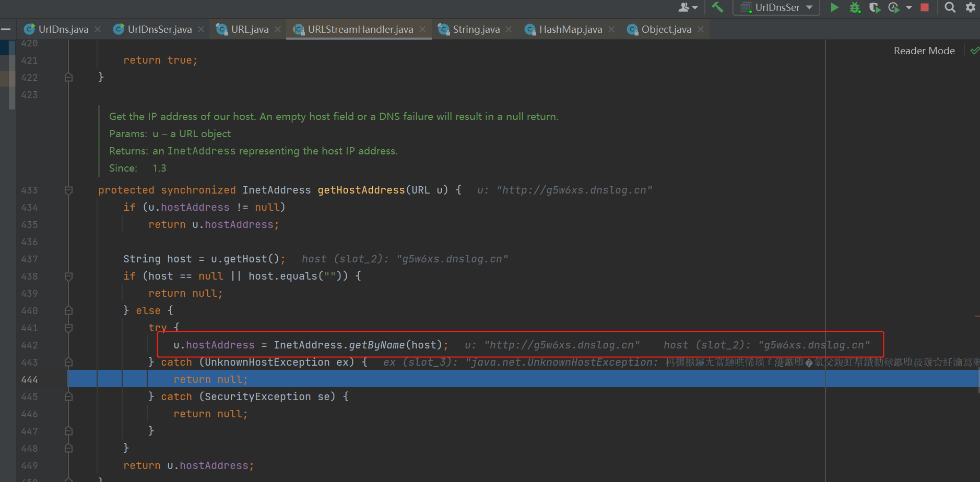Open Search Everywhere with the magnifier icon

[x=950, y=7]
